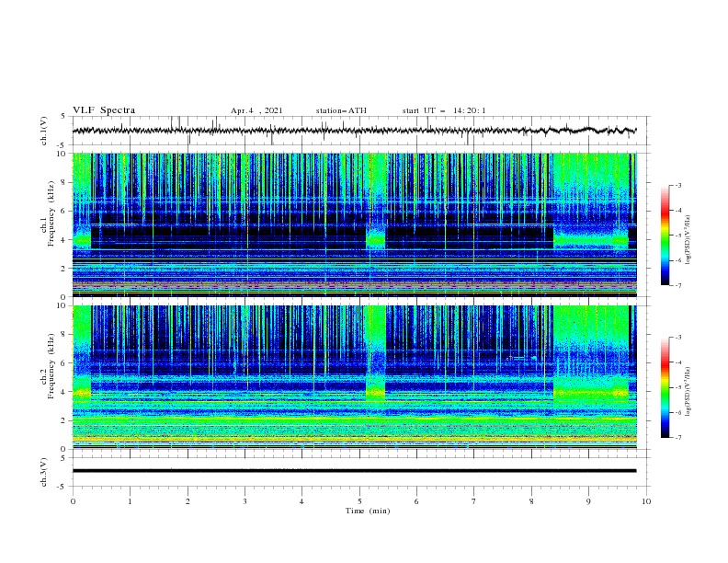Click the ch.1 spectrogram panel
728x563 pixels.
click(354, 224)
